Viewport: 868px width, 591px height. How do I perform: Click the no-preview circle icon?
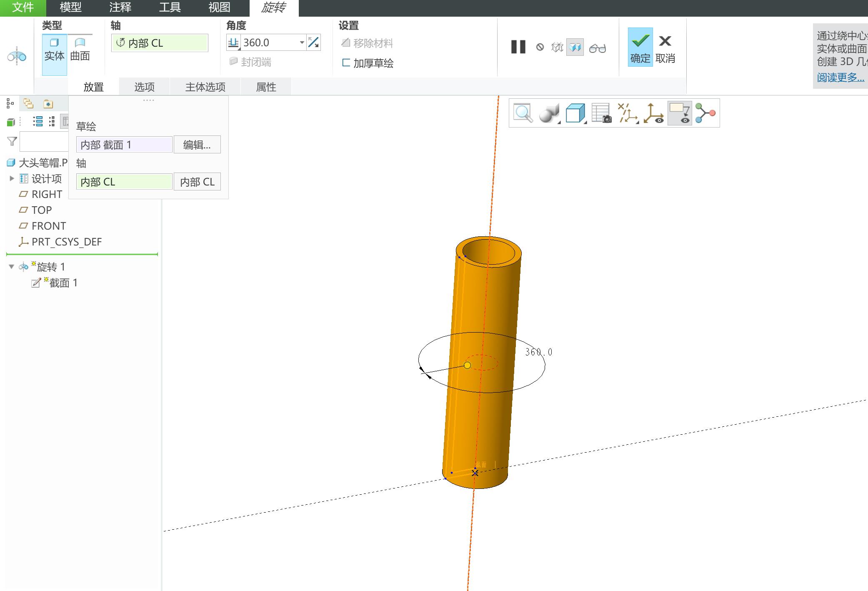tap(540, 47)
